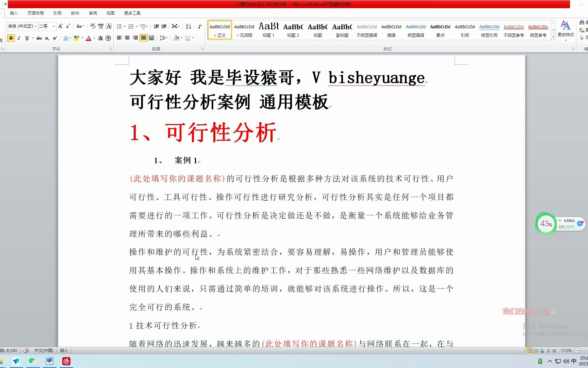Open 更改样式 change styles

566,30
